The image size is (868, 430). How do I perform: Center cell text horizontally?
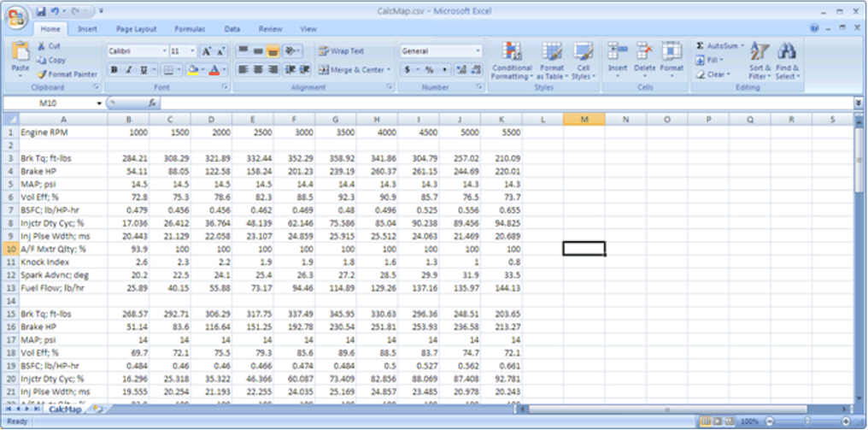pyautogui.click(x=258, y=70)
